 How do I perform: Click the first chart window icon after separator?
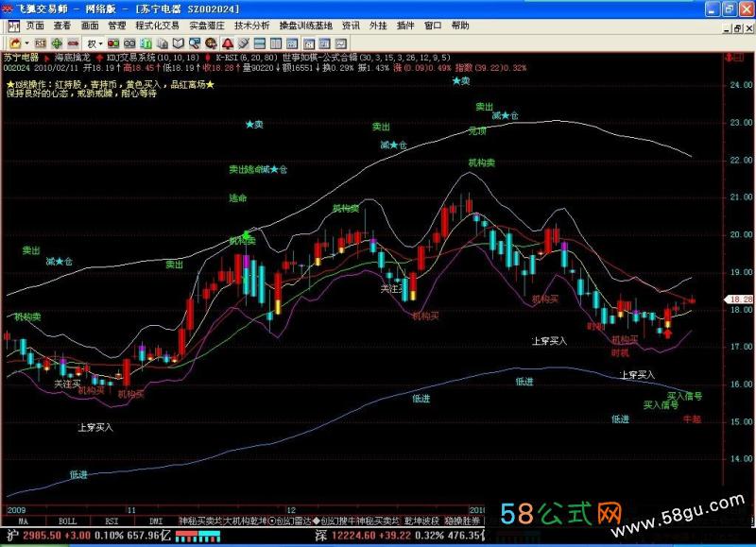coord(309,43)
